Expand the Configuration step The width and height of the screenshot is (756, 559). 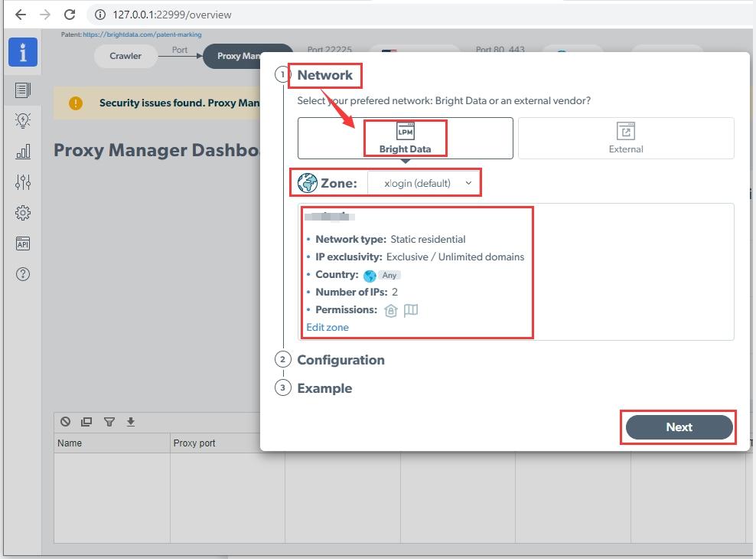tap(341, 360)
